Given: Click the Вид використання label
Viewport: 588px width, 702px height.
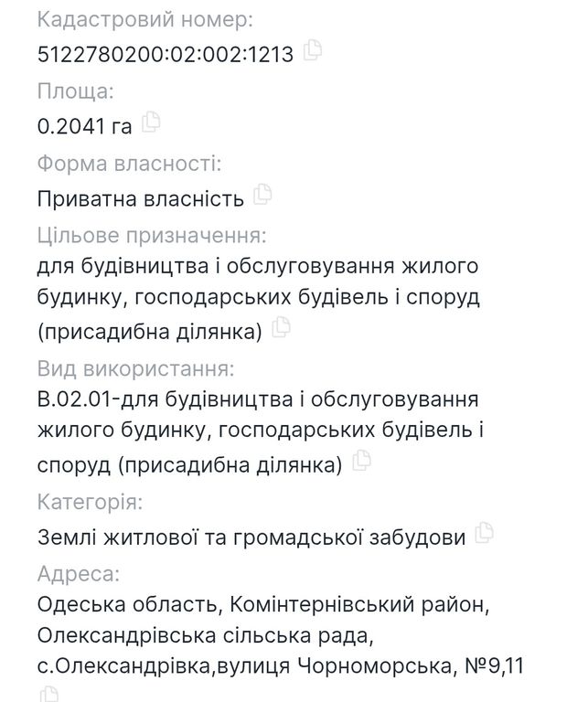Looking at the screenshot, I should 135,369.
